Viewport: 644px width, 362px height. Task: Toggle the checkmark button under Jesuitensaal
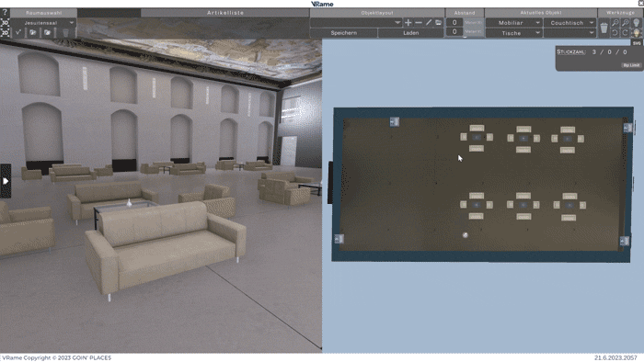(18, 32)
